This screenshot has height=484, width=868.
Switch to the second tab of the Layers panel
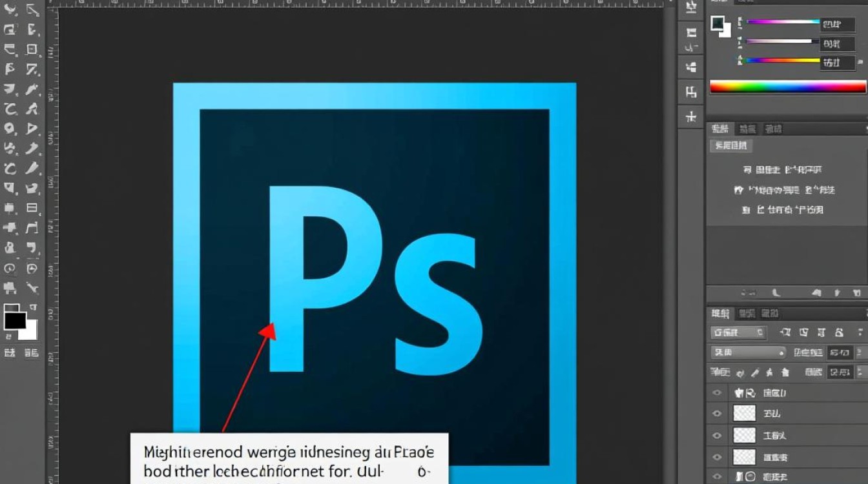pos(747,314)
